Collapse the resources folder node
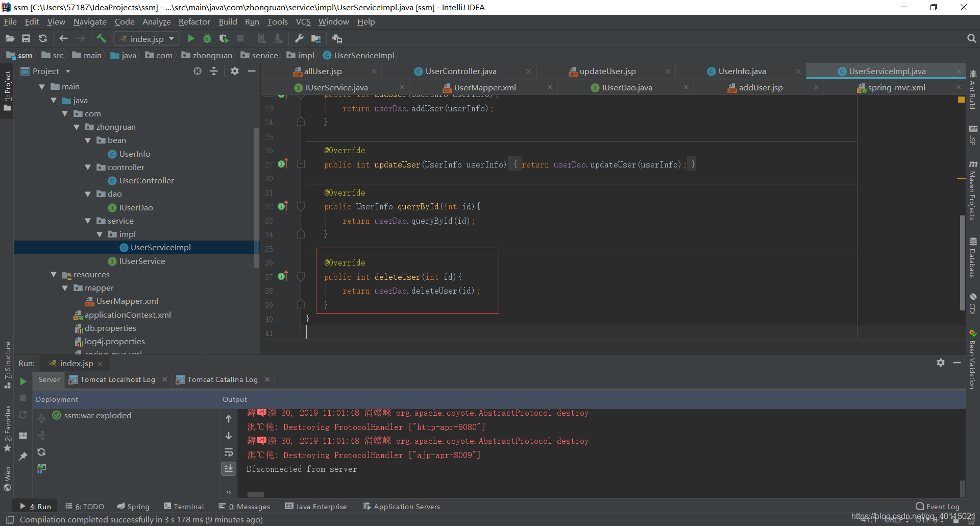The height and width of the screenshot is (526, 980). [x=54, y=275]
